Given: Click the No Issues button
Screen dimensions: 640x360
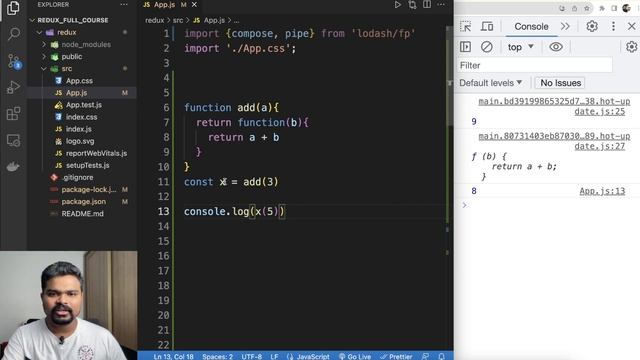Looking at the screenshot, I should (560, 83).
